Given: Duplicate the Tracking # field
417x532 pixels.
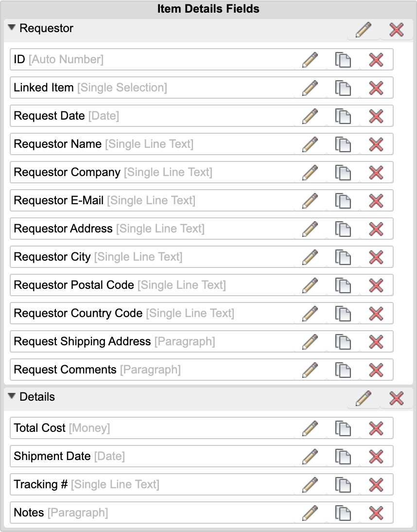Looking at the screenshot, I should coord(343,485).
